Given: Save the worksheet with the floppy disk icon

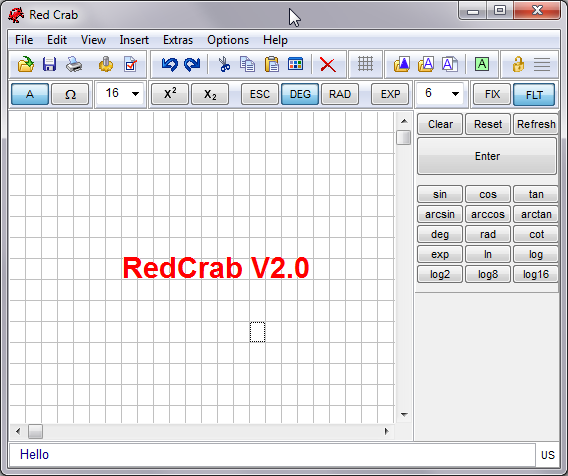Looking at the screenshot, I should [49, 64].
